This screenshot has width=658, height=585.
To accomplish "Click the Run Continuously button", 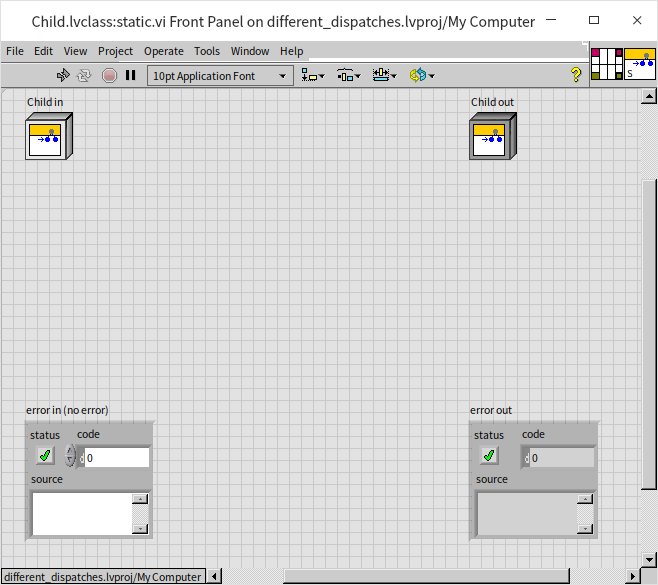I will coord(85,75).
